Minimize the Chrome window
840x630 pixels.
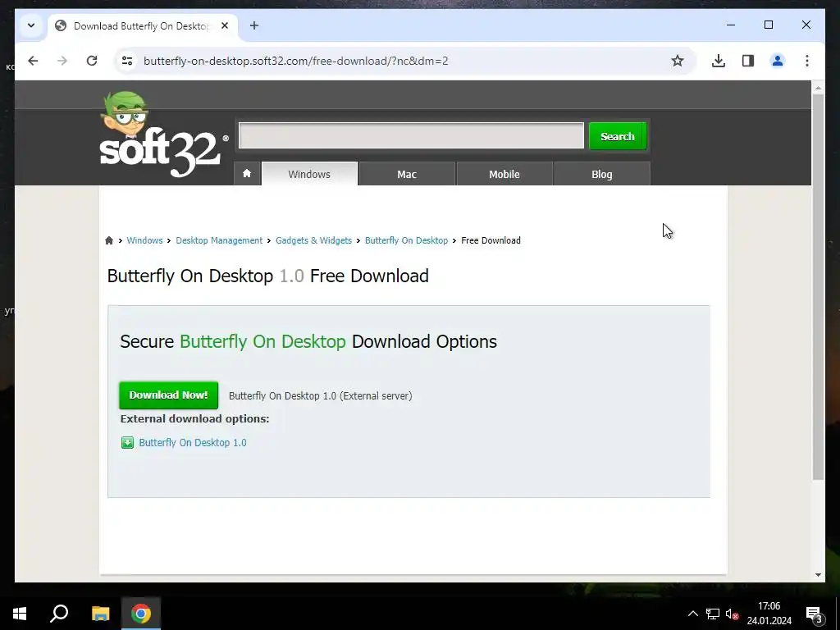point(731,25)
